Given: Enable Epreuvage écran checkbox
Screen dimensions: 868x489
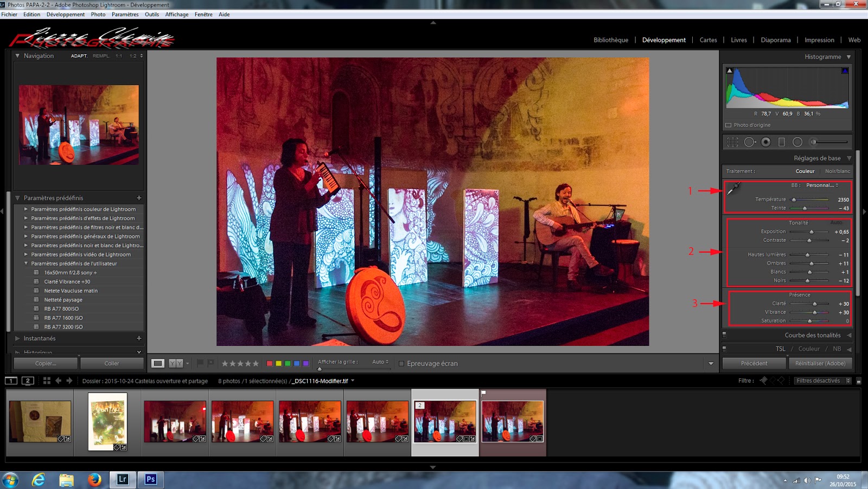Looking at the screenshot, I should [x=401, y=364].
